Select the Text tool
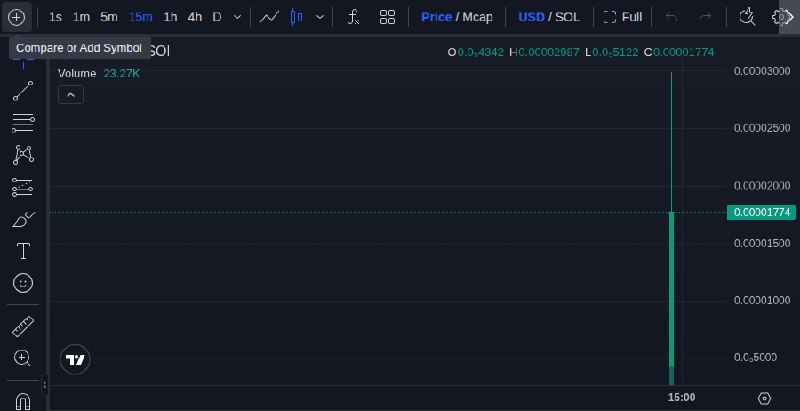This screenshot has width=800, height=411. [23, 251]
